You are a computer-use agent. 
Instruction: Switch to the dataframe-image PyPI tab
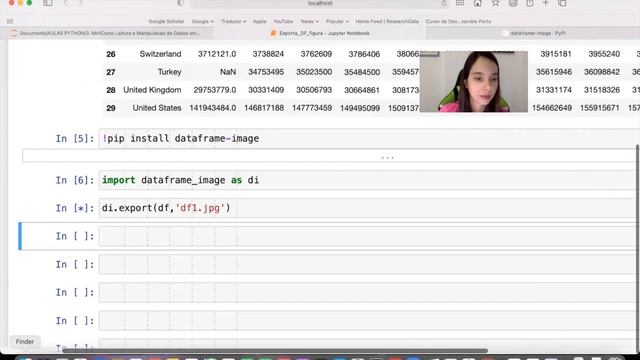click(533, 33)
